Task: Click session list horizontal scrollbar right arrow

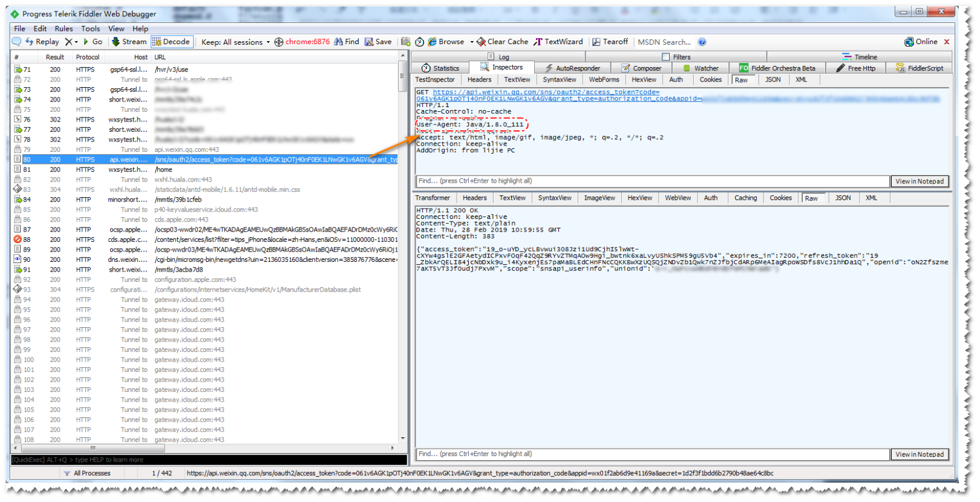Action: click(393, 448)
